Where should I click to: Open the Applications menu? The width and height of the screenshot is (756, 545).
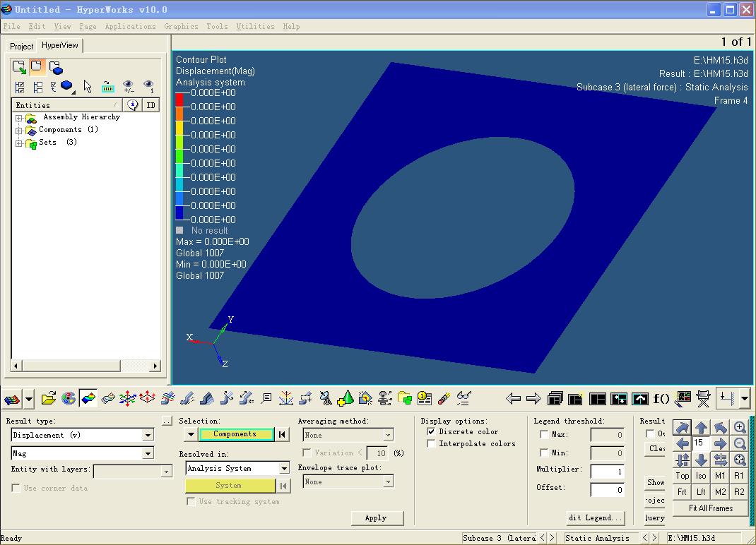click(x=130, y=27)
